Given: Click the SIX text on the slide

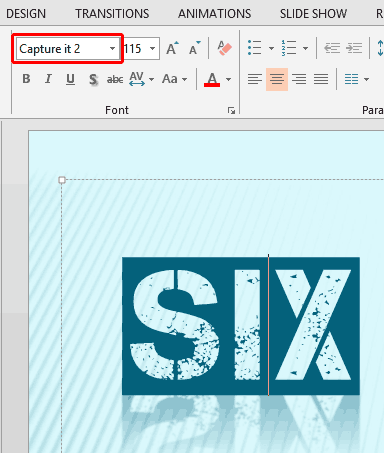Looking at the screenshot, I should [x=241, y=326].
